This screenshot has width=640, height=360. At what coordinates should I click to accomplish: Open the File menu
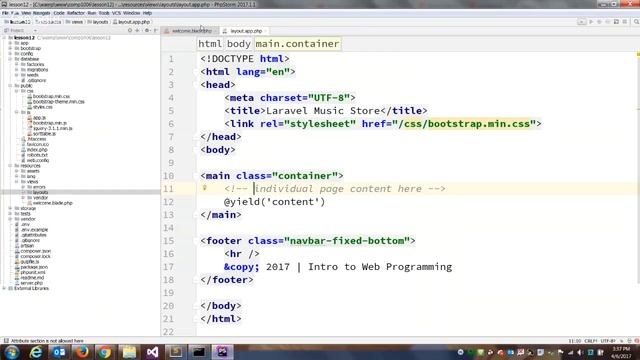5,13
